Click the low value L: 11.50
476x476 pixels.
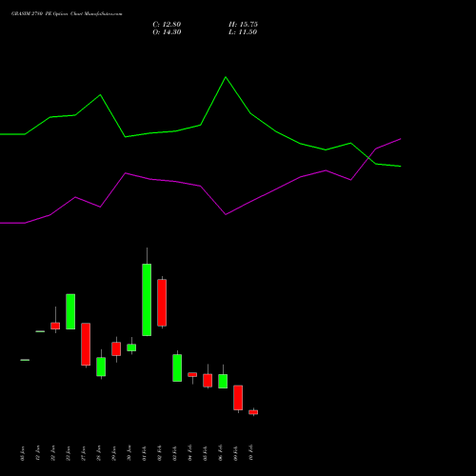click(243, 32)
